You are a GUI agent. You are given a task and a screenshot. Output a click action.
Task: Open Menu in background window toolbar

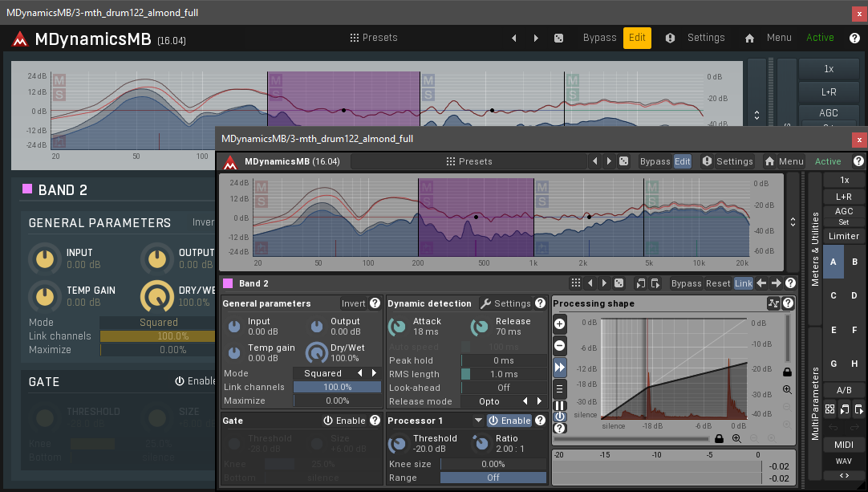pos(779,38)
